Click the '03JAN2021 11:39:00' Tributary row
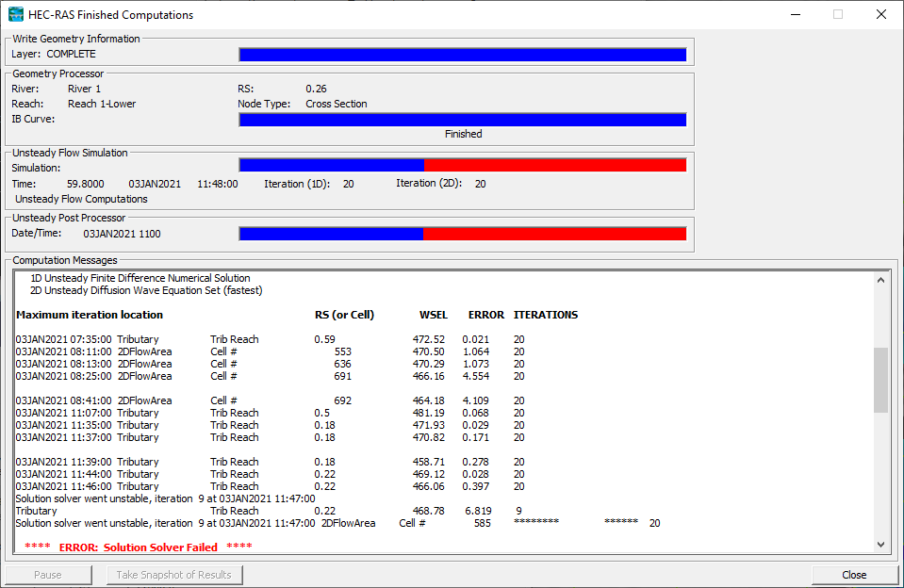 coord(270,462)
